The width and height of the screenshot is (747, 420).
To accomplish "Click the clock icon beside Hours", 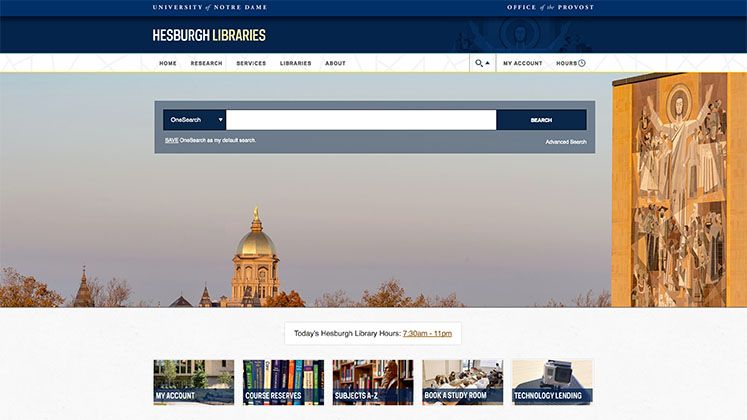I will (582, 63).
